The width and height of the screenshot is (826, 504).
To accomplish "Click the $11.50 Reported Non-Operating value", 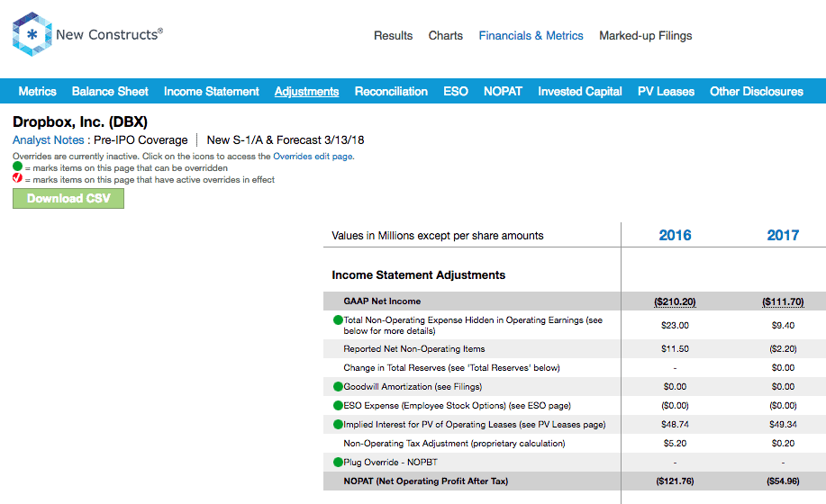I will 675,349.
